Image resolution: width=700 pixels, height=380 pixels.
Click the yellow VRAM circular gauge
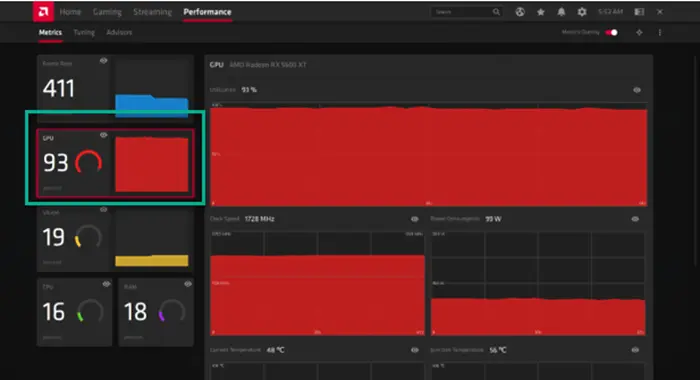coord(88,237)
